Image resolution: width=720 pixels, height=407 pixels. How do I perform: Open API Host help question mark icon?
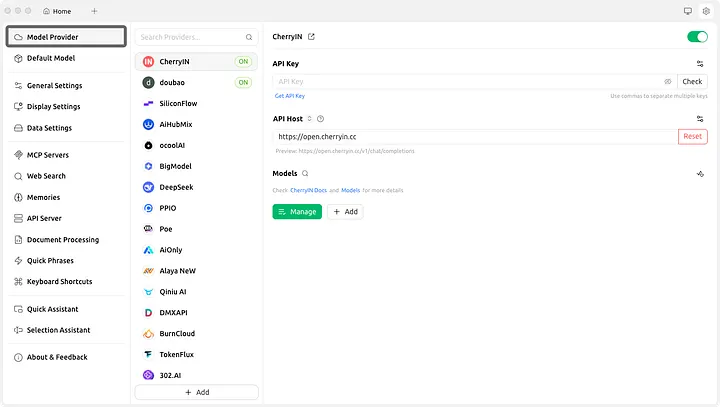[321, 119]
